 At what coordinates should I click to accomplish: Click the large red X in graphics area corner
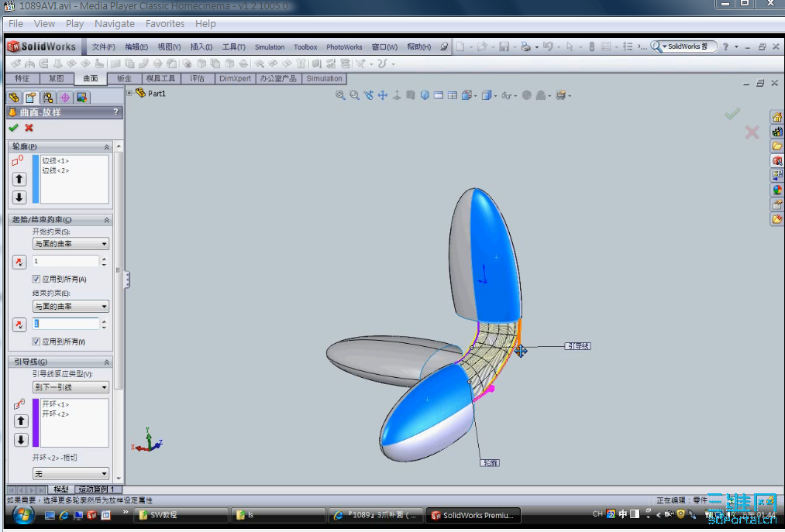point(752,132)
